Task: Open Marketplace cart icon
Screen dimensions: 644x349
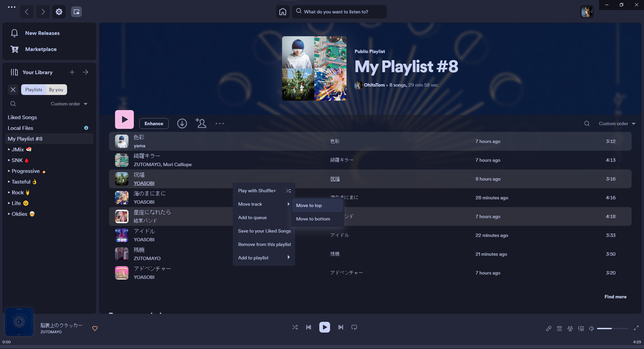Action: (x=14, y=49)
